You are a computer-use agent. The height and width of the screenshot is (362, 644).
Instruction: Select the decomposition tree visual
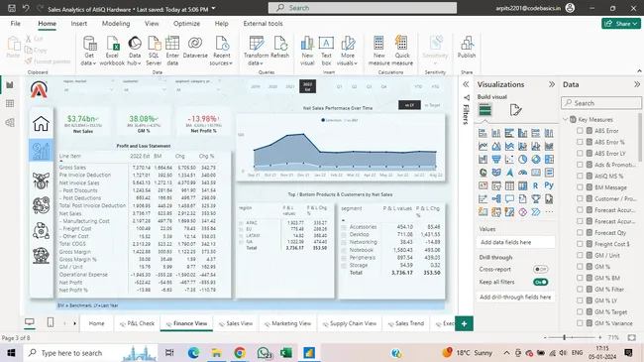pos(496,198)
